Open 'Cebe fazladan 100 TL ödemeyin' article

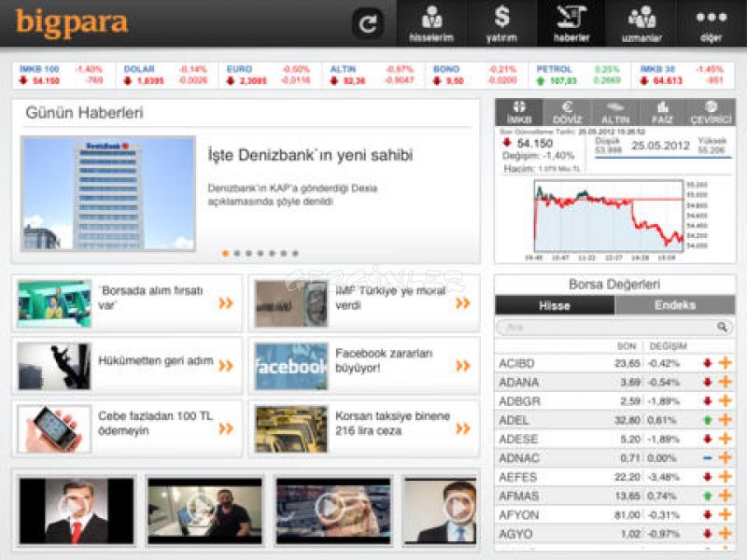(x=127, y=428)
